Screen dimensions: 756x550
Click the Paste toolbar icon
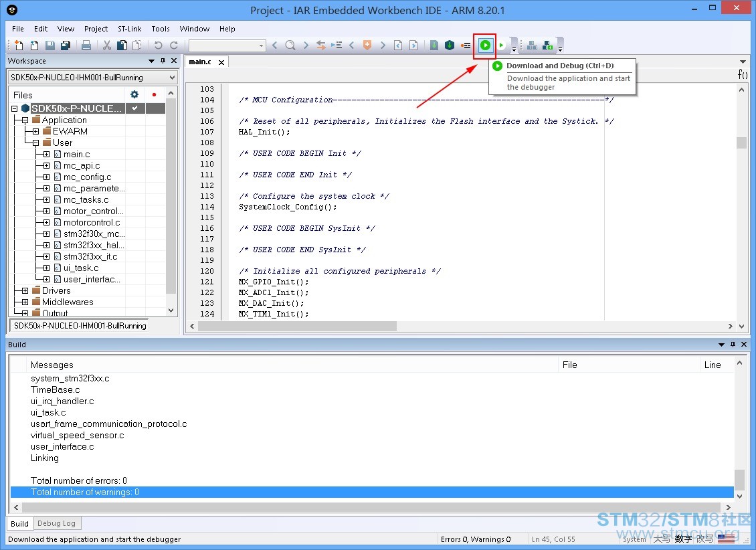click(x=137, y=45)
